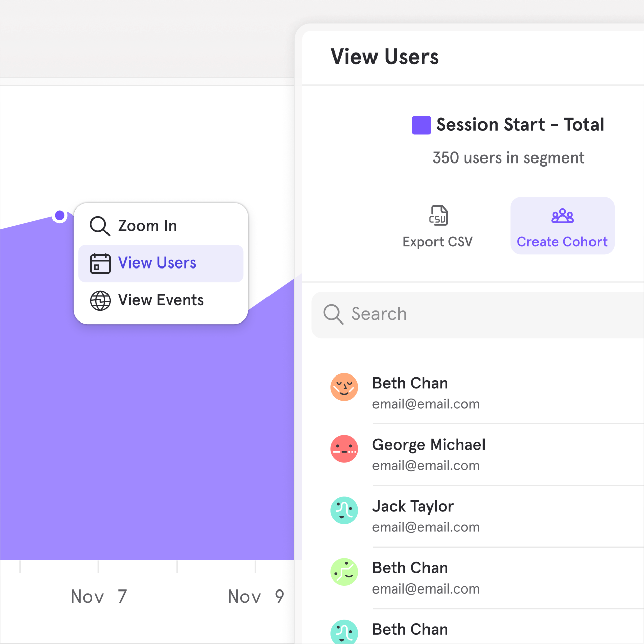Click the Export CSV file icon
Viewport: 644px width, 644px height.
pos(438,216)
